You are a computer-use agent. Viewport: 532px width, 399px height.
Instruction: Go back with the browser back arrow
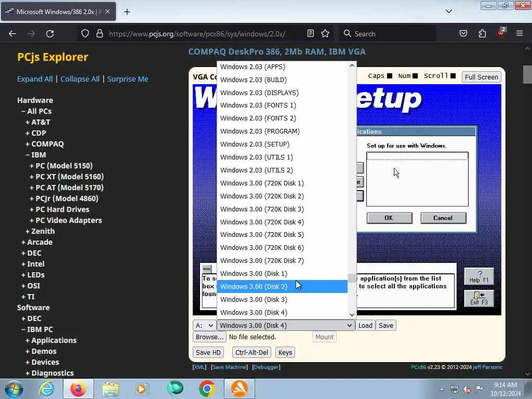pyautogui.click(x=12, y=34)
